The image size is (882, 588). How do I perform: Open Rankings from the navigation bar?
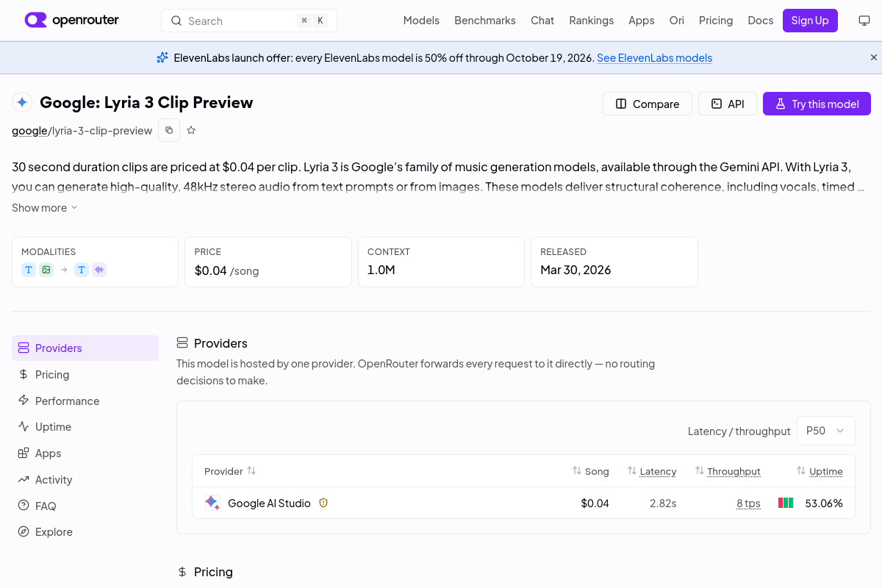click(x=592, y=21)
